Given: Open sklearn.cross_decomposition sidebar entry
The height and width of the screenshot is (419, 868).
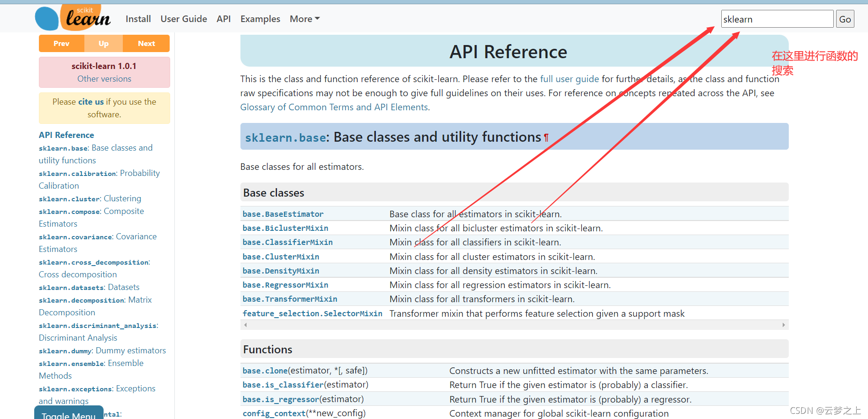Looking at the screenshot, I should click(94, 268).
